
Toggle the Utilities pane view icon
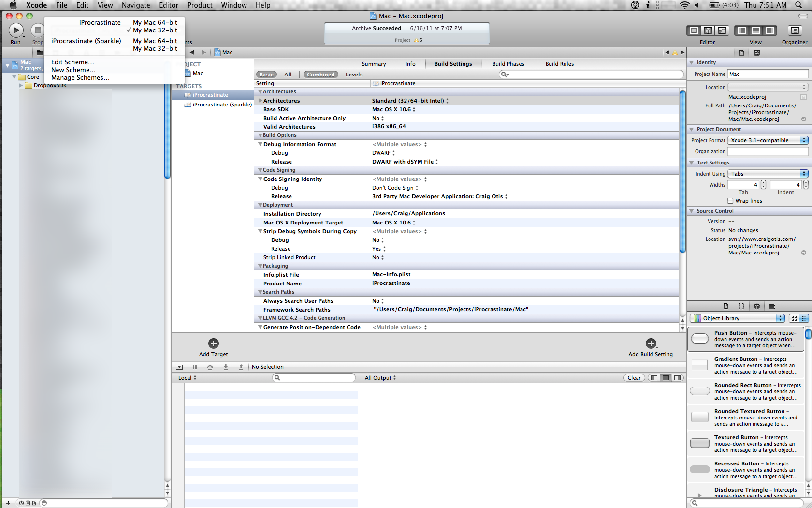(x=770, y=30)
